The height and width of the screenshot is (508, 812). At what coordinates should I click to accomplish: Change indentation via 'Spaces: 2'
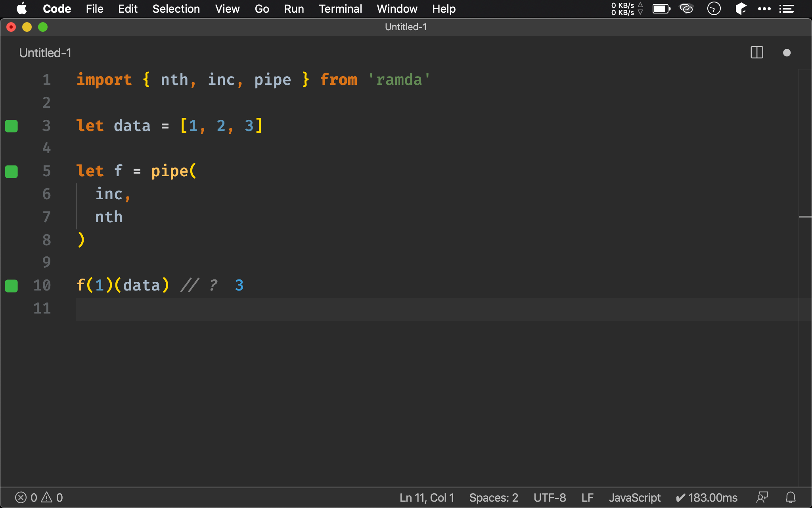coord(494,498)
